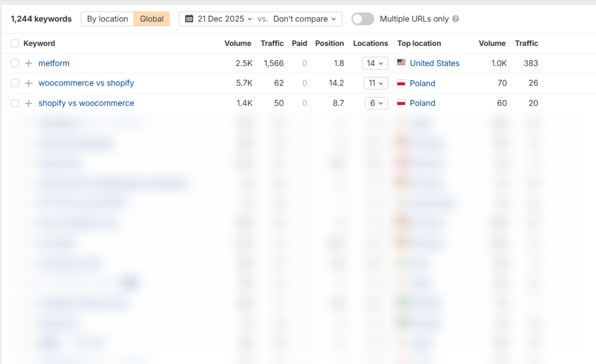Select the woocommerce vs shopify row checkbox
The image size is (596, 364).
pyautogui.click(x=15, y=83)
